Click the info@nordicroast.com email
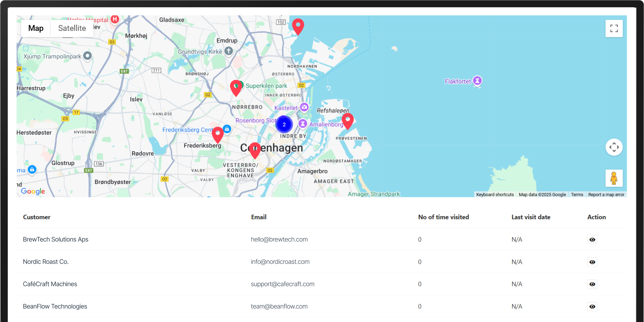 tap(280, 262)
